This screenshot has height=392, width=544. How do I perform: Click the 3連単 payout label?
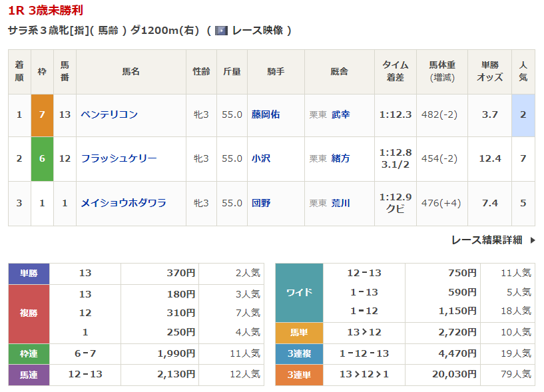[x=299, y=375]
